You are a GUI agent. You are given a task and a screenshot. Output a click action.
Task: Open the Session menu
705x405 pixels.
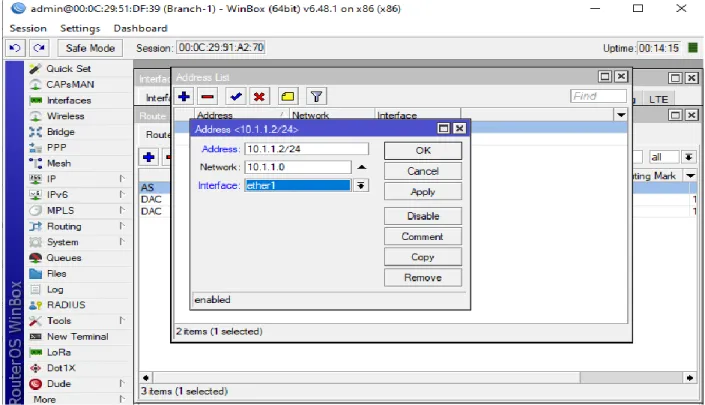[x=28, y=28]
